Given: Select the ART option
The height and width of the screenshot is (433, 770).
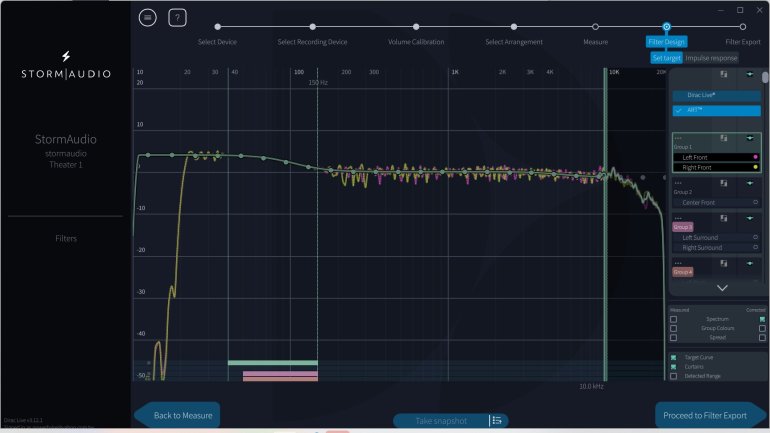Looking at the screenshot, I should click(x=716, y=110).
